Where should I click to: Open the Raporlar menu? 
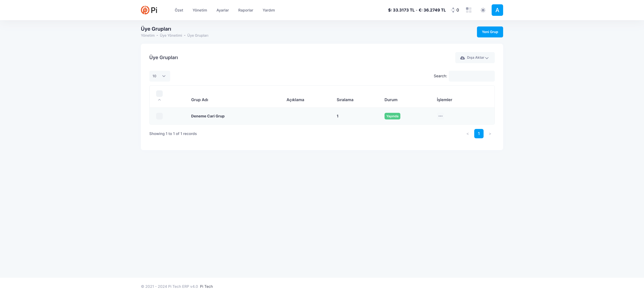(246, 10)
